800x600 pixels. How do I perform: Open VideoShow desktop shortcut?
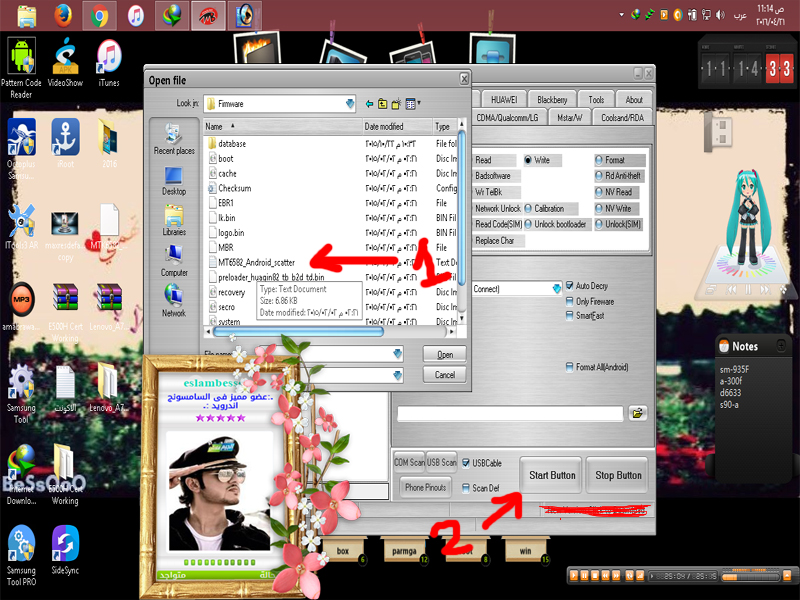point(65,62)
